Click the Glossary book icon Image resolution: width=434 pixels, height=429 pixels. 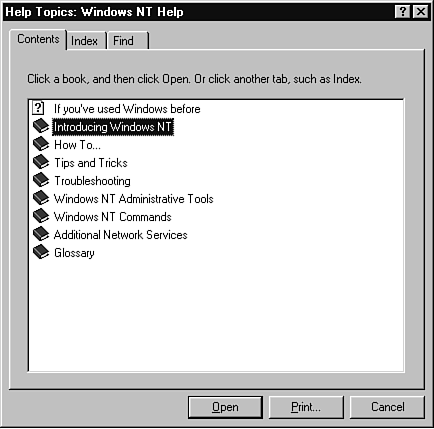[41, 252]
